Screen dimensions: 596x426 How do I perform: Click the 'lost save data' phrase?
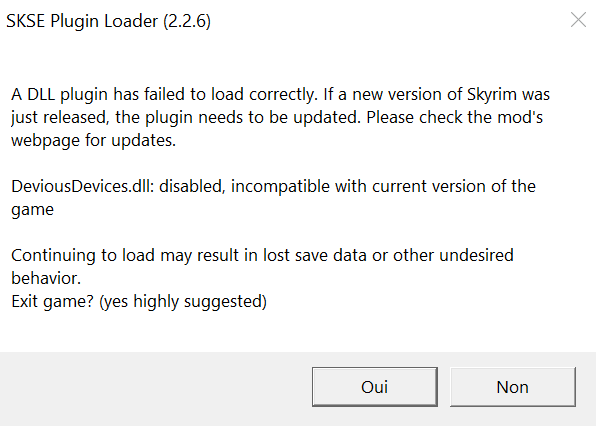(x=315, y=255)
